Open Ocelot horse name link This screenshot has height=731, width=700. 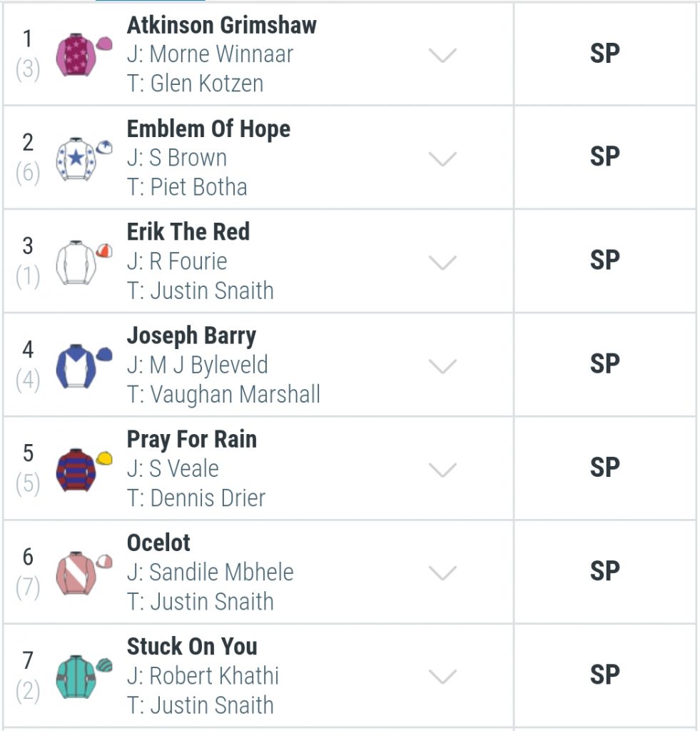158,543
